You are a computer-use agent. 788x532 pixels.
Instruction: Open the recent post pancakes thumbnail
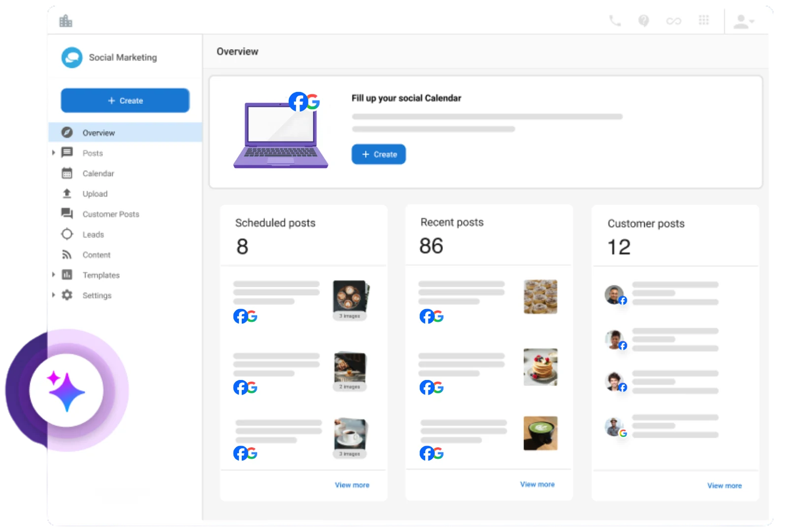pos(540,367)
